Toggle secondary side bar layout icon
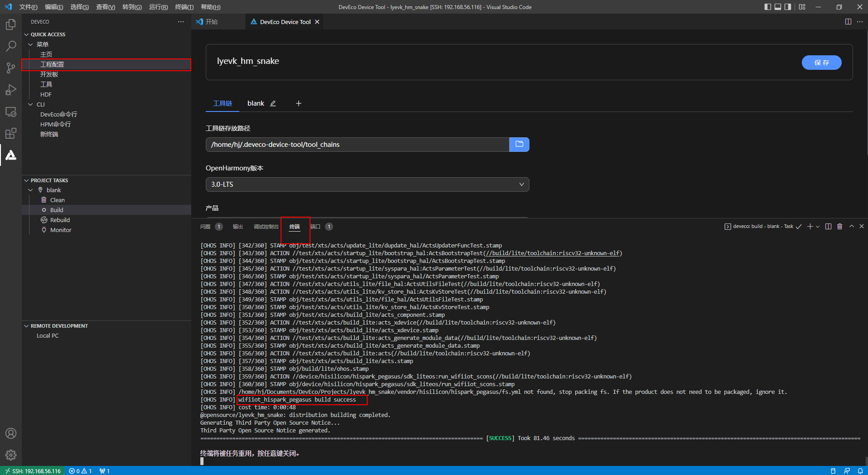 (x=788, y=7)
